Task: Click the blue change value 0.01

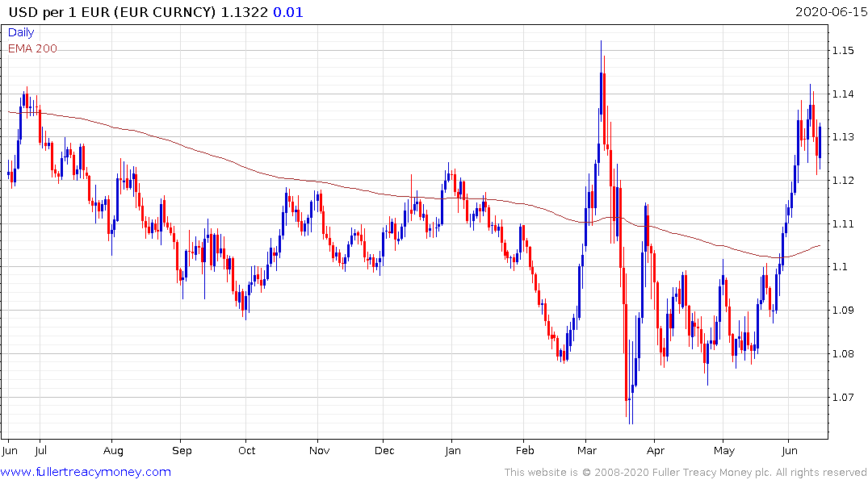Action: click(288, 12)
